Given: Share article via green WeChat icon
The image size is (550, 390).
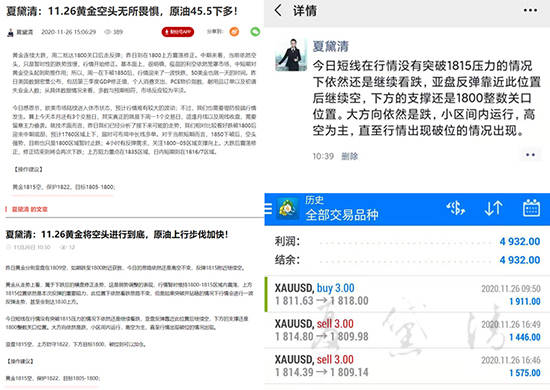Looking at the screenshot, I should (255, 32).
